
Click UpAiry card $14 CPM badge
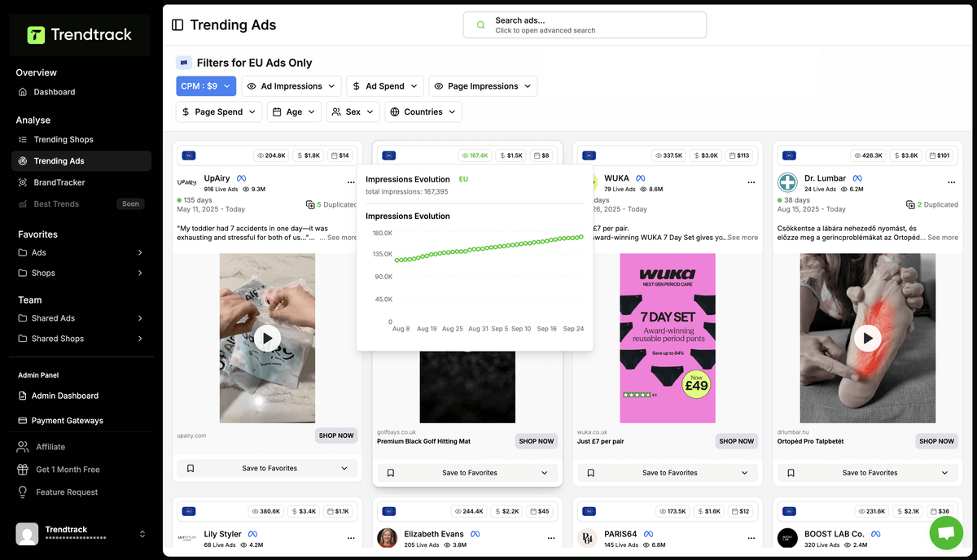(340, 155)
